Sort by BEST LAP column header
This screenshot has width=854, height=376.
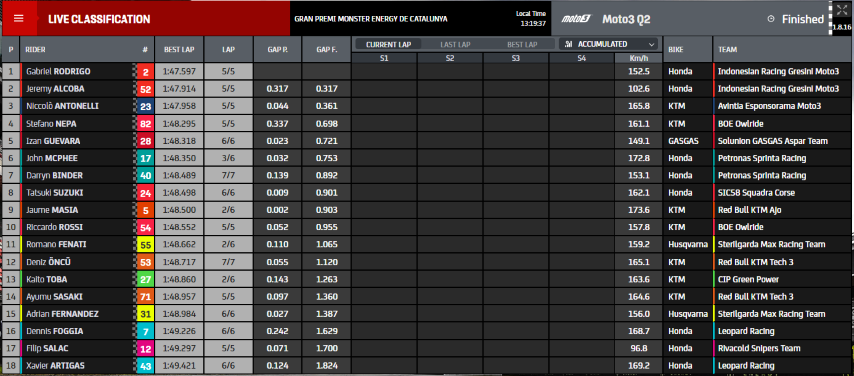pos(179,50)
